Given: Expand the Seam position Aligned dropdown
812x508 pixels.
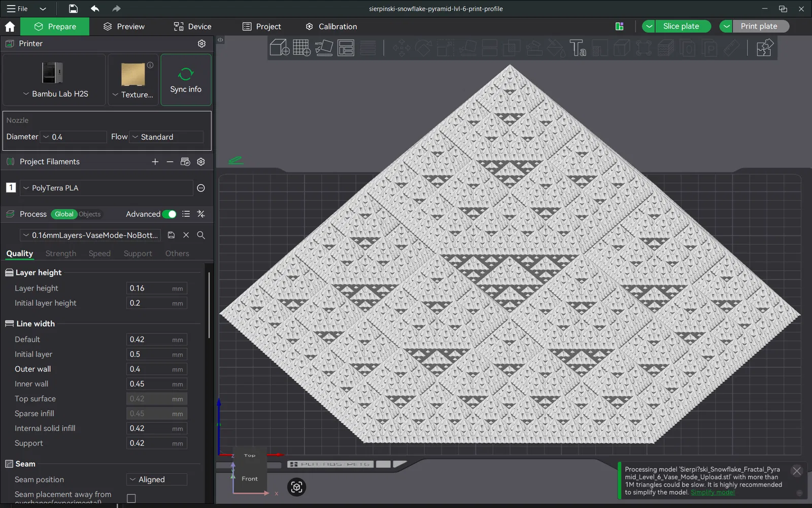Looking at the screenshot, I should tap(157, 480).
